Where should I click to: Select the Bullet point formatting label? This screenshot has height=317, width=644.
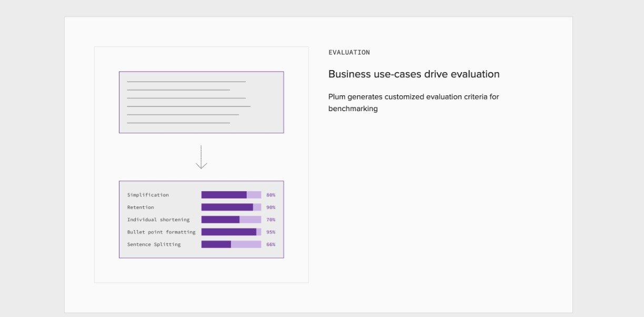coord(161,232)
